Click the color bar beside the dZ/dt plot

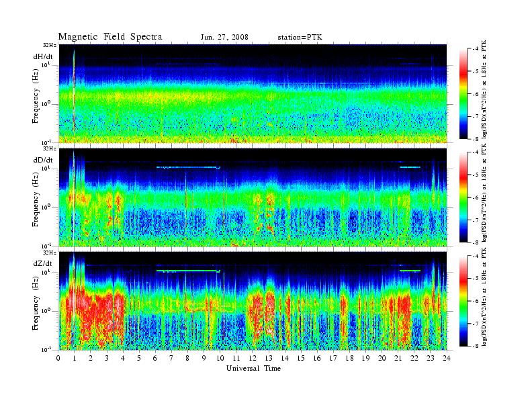coord(463,301)
